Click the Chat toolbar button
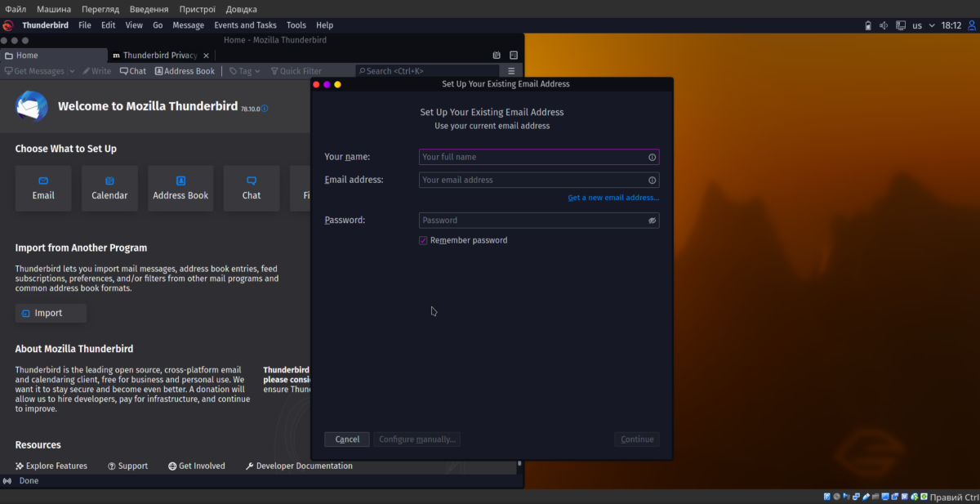 click(133, 71)
